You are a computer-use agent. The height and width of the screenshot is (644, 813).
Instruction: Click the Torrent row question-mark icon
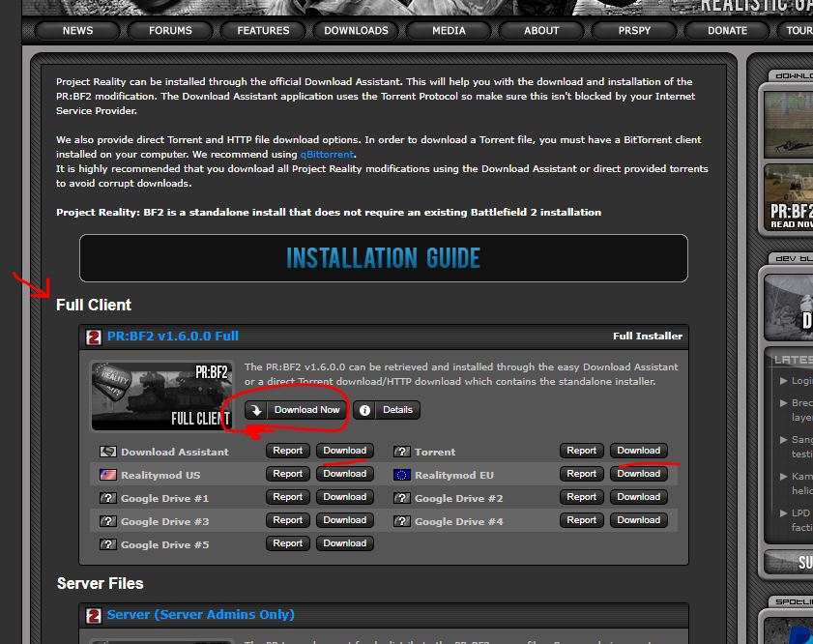click(402, 452)
